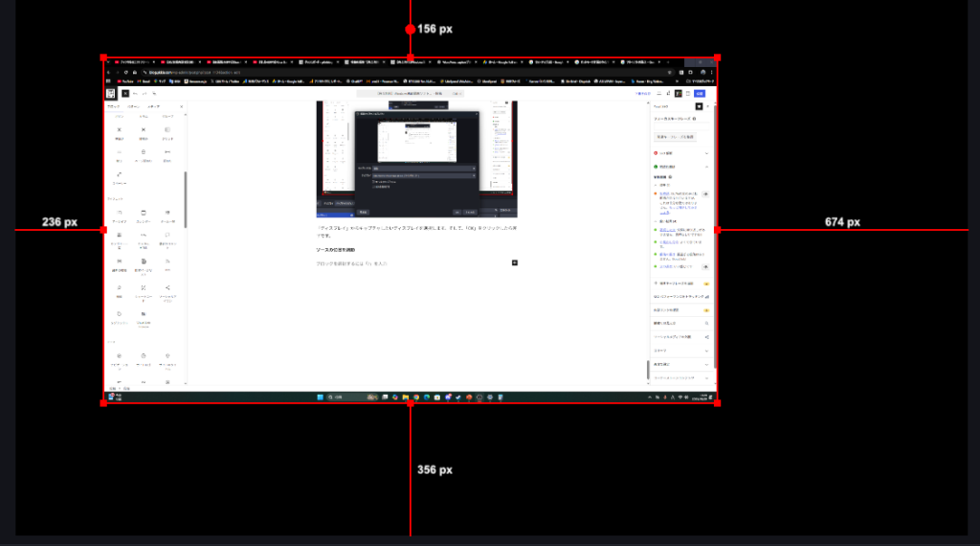Viewport: 980px width, 546px height.
Task: Click the get related keyphrases button
Action: (675, 137)
